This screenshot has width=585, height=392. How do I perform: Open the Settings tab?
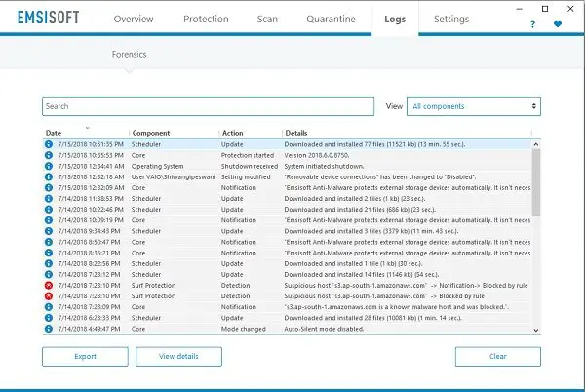(x=451, y=20)
